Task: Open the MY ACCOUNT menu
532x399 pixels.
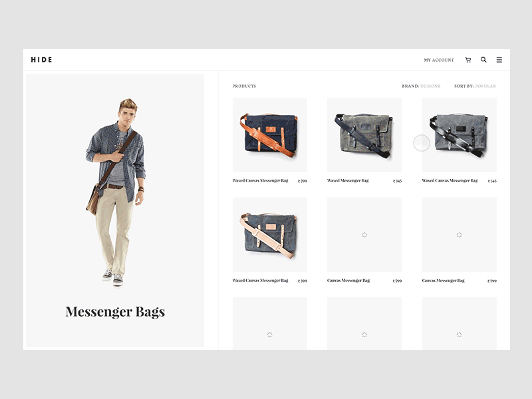Action: pos(438,60)
